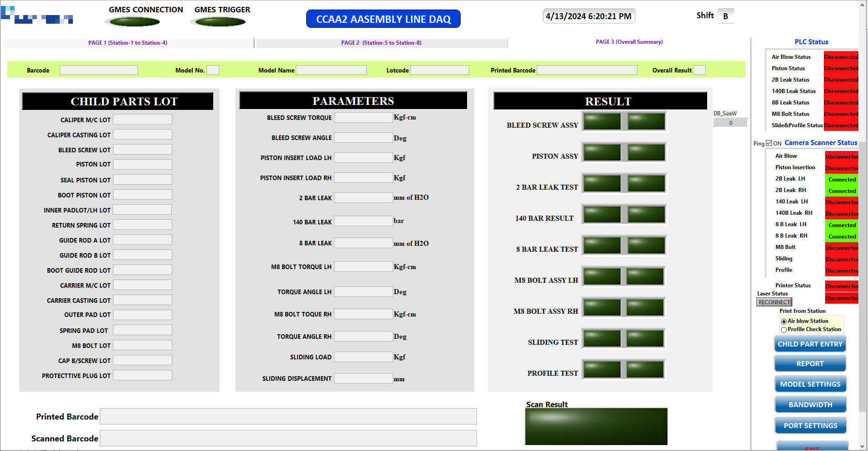868x451 pixels.
Task: Click left M8 BOLT ASSY RH indicator
Action: (602, 308)
